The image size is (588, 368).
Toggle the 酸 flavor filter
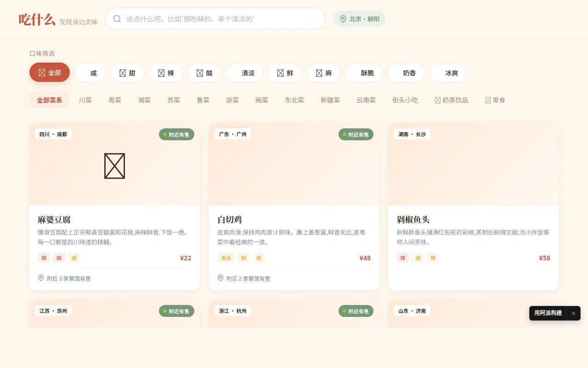coord(204,73)
